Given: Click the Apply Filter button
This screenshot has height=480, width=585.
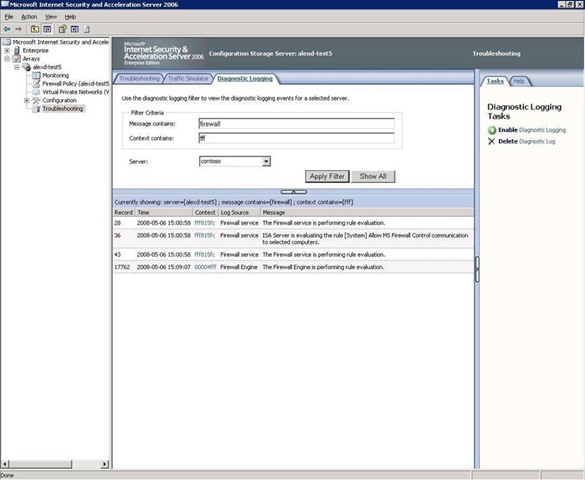Looking at the screenshot, I should tap(327, 176).
